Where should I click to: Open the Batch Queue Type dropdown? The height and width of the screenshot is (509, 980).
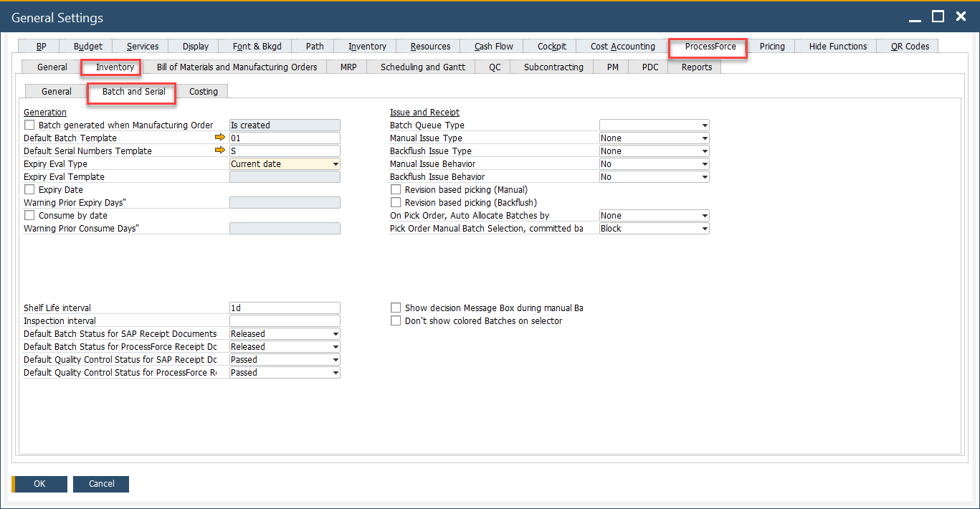pos(705,125)
